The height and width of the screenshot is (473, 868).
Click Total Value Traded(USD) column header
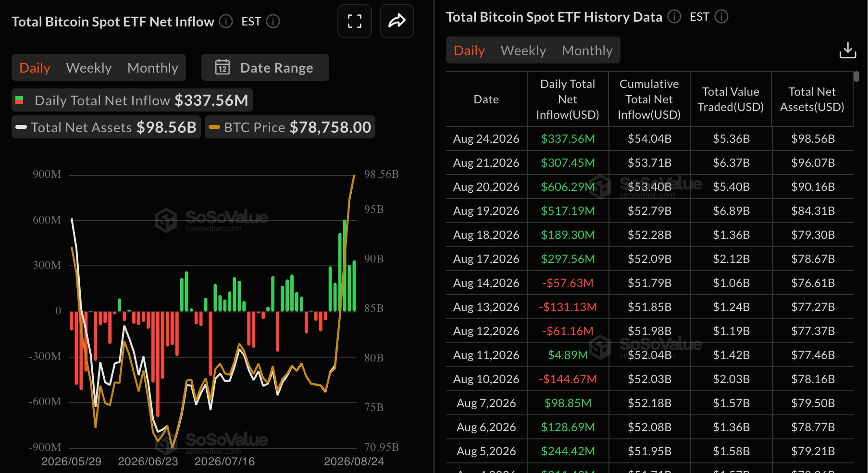731,100
